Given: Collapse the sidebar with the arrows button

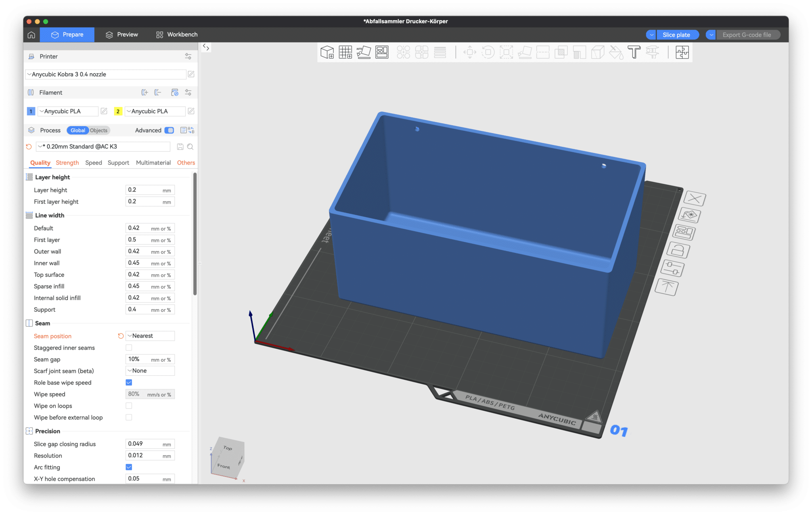Looking at the screenshot, I should pyautogui.click(x=206, y=47).
